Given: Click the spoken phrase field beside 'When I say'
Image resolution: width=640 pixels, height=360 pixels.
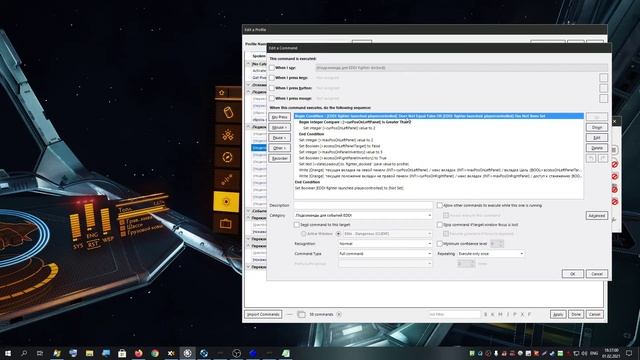Looking at the screenshot, I should [x=461, y=68].
